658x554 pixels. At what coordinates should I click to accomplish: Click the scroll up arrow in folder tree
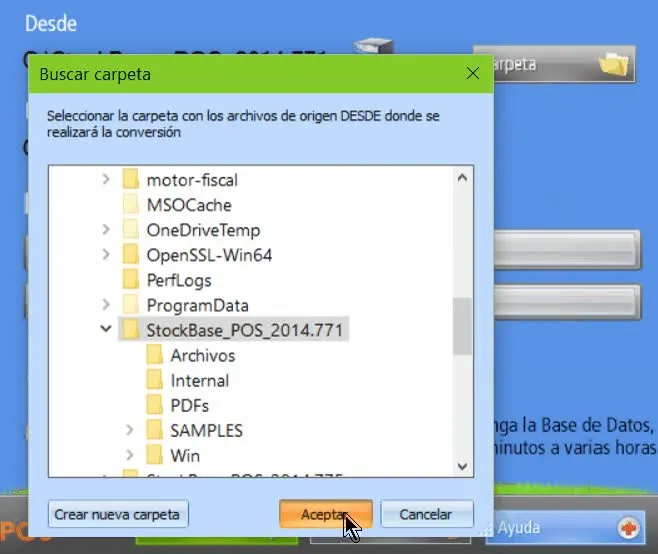click(x=462, y=178)
